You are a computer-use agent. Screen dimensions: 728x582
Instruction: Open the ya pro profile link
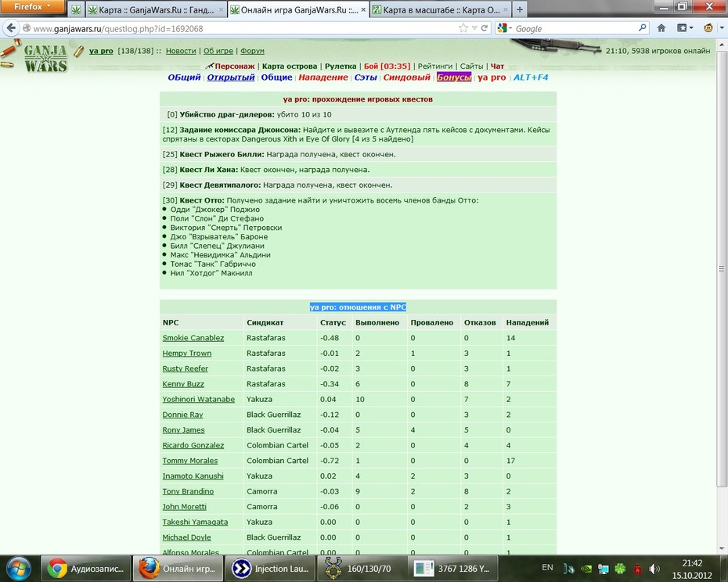[101, 51]
